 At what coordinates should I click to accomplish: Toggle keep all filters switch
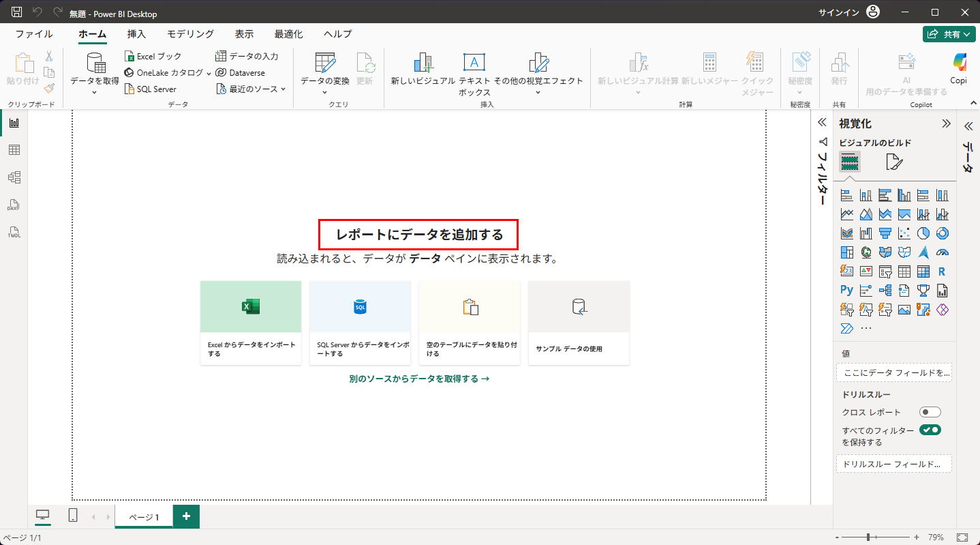pyautogui.click(x=930, y=430)
